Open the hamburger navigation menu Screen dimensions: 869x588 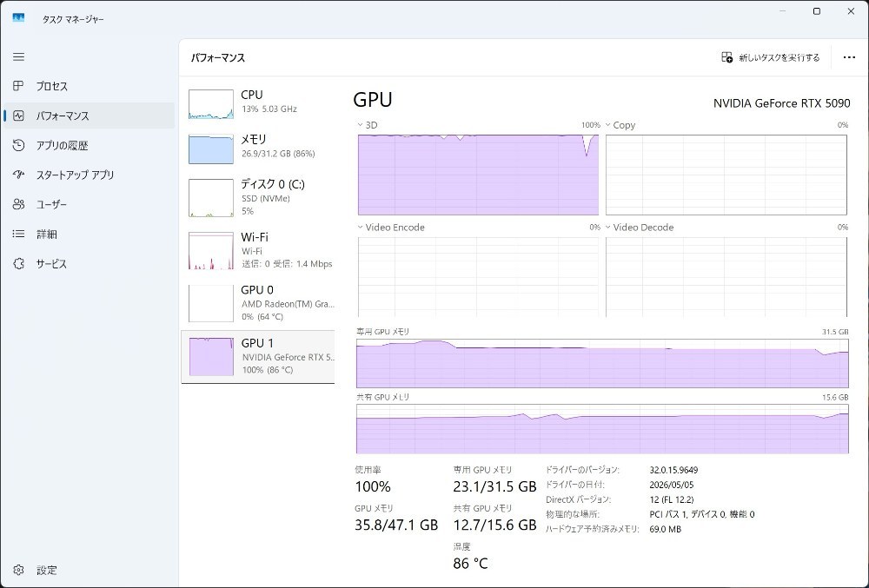[19, 56]
